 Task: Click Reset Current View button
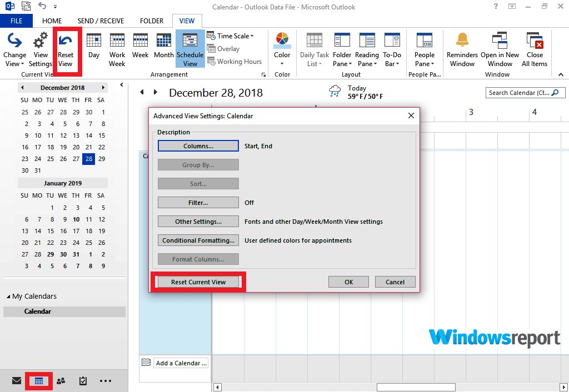[x=198, y=282]
